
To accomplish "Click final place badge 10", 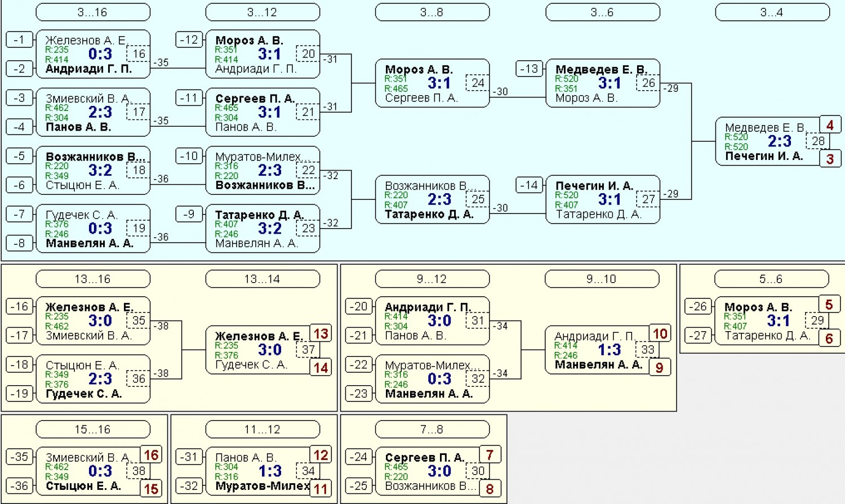I will pyautogui.click(x=660, y=333).
